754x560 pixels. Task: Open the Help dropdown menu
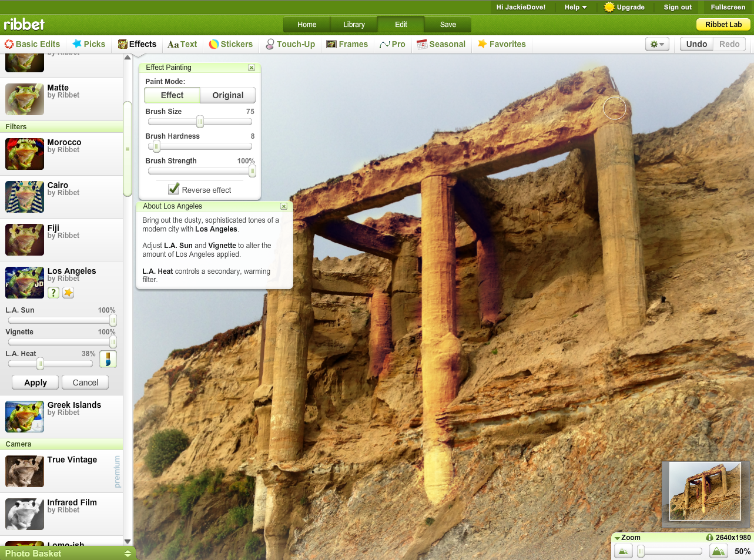(575, 7)
